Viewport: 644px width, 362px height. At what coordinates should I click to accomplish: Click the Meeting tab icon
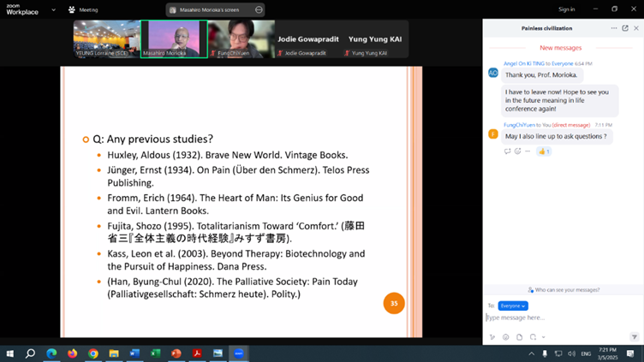[72, 9]
